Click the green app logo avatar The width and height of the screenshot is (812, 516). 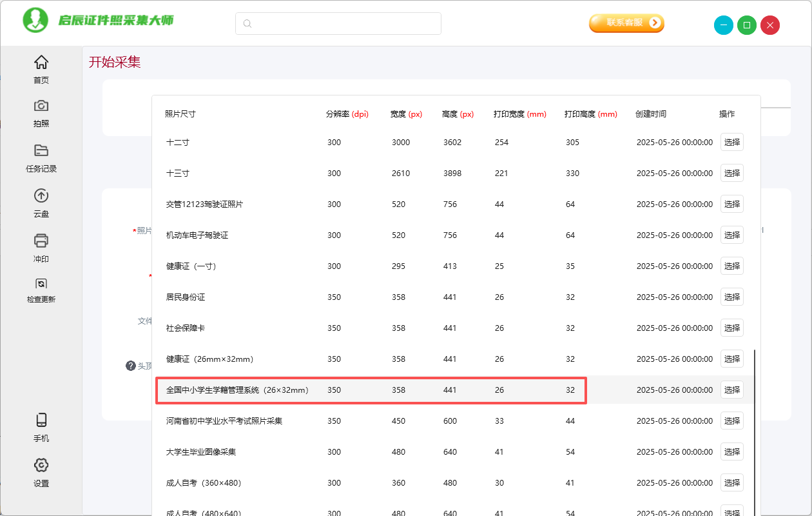tap(36, 21)
